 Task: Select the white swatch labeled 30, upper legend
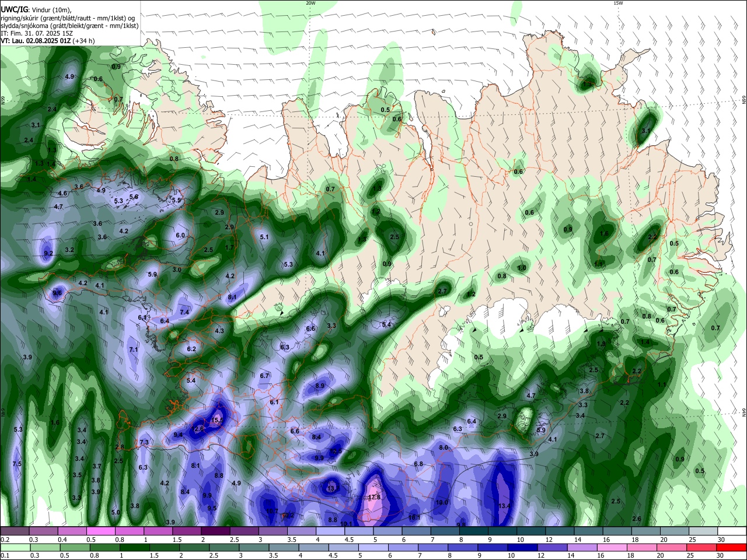[732, 531]
